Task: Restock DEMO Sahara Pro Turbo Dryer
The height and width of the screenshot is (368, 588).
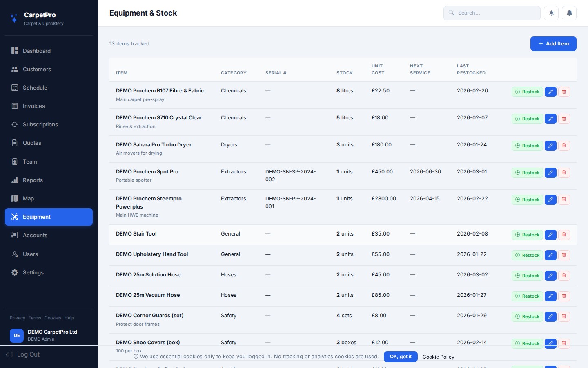Action: pyautogui.click(x=527, y=146)
